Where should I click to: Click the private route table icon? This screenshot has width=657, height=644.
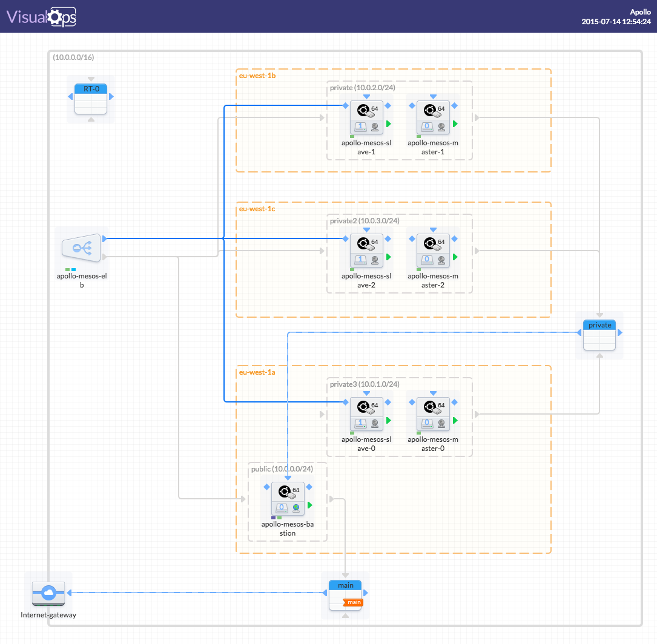click(x=599, y=335)
